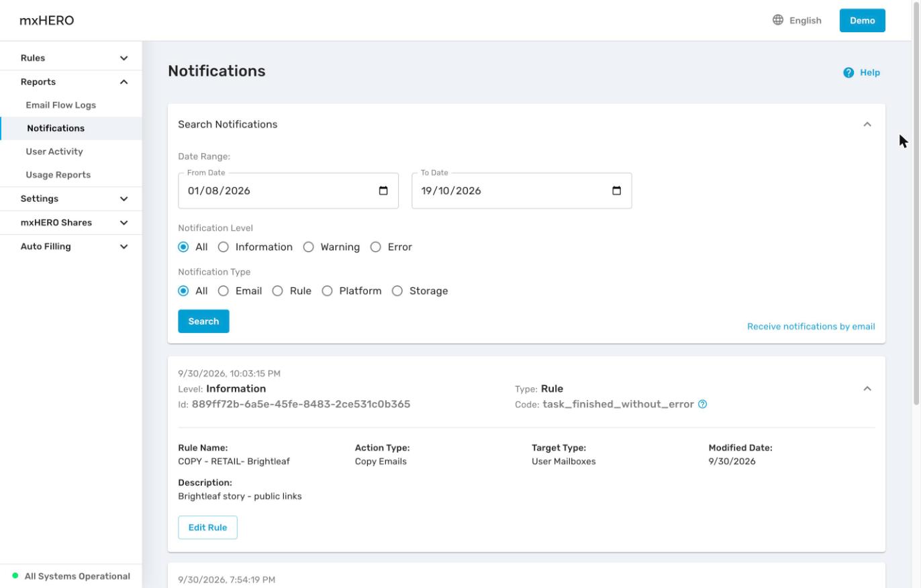The width and height of the screenshot is (921, 588).
Task: Click the rule name COPY - RETAIL- Brightleaf
Action: click(234, 462)
